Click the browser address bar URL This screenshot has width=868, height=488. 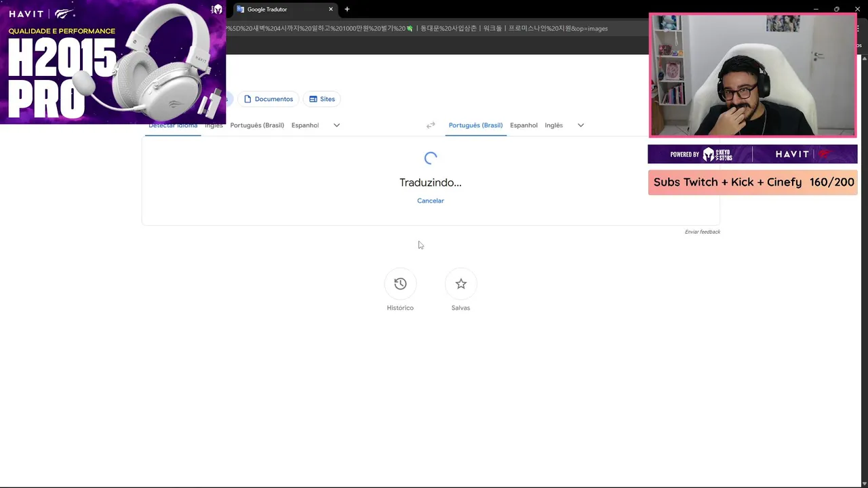tap(417, 28)
